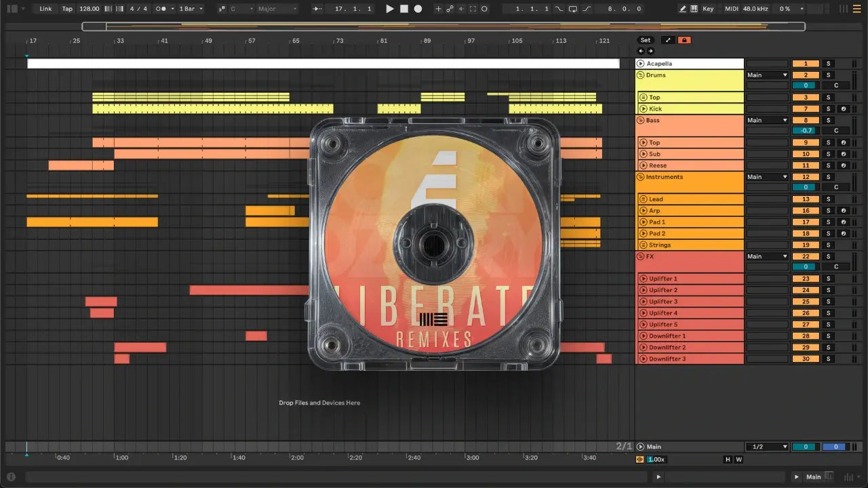Click the Link button
Image resolution: width=868 pixels, height=488 pixels.
click(x=45, y=9)
